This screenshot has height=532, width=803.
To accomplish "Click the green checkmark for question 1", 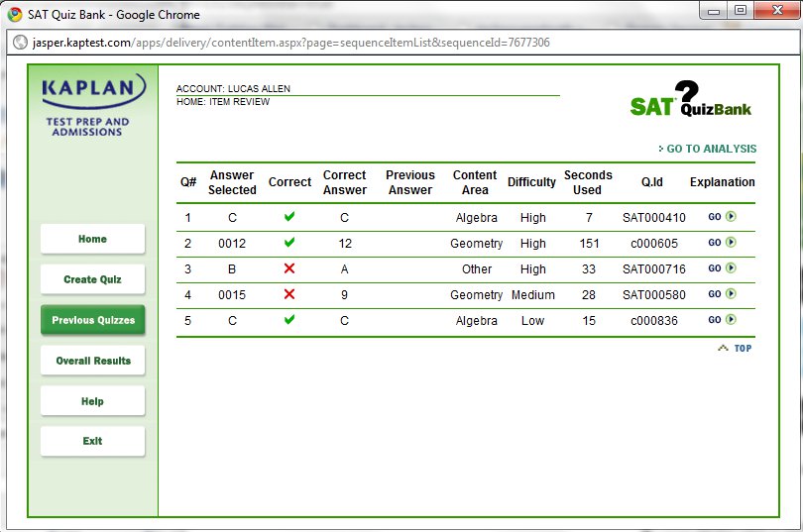I will click(x=289, y=216).
